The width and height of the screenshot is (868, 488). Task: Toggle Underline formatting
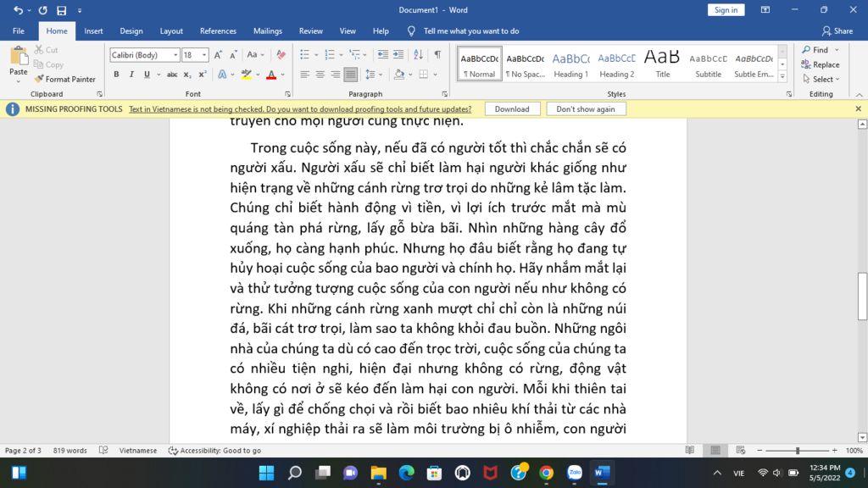click(x=147, y=75)
